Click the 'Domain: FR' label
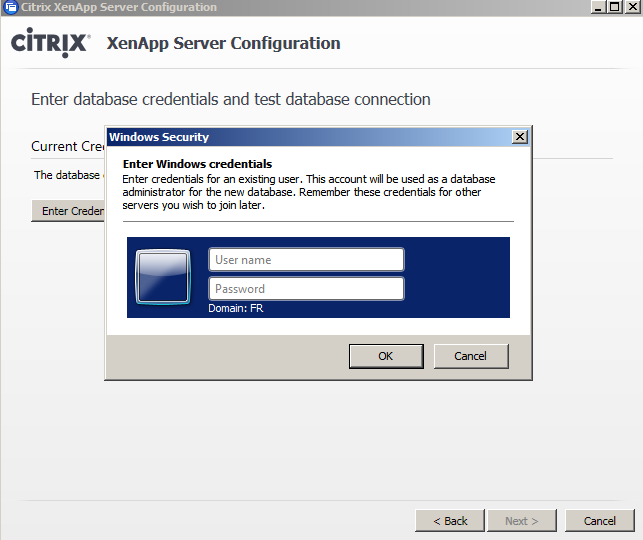The height and width of the screenshot is (540, 643). [235, 308]
